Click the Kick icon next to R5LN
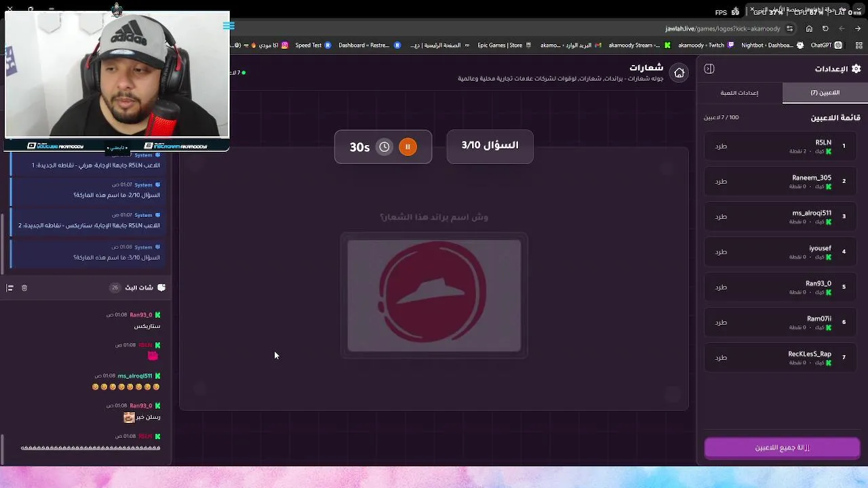 click(829, 151)
